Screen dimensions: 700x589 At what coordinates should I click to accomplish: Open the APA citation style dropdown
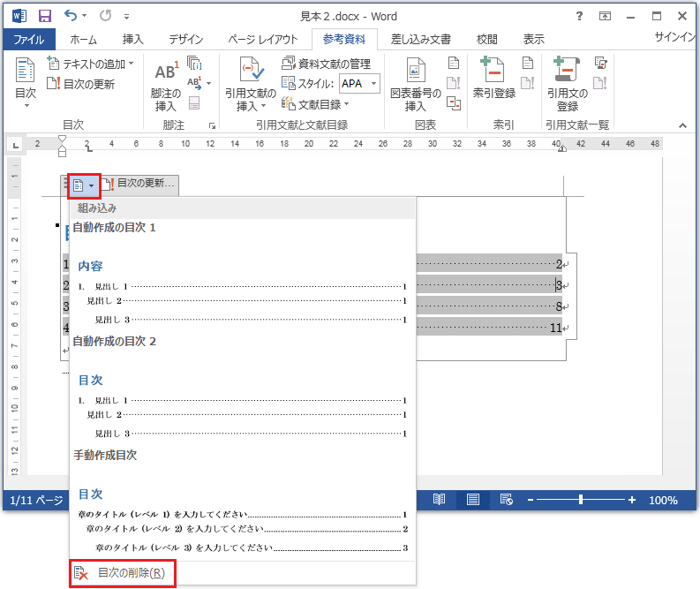coord(373,84)
